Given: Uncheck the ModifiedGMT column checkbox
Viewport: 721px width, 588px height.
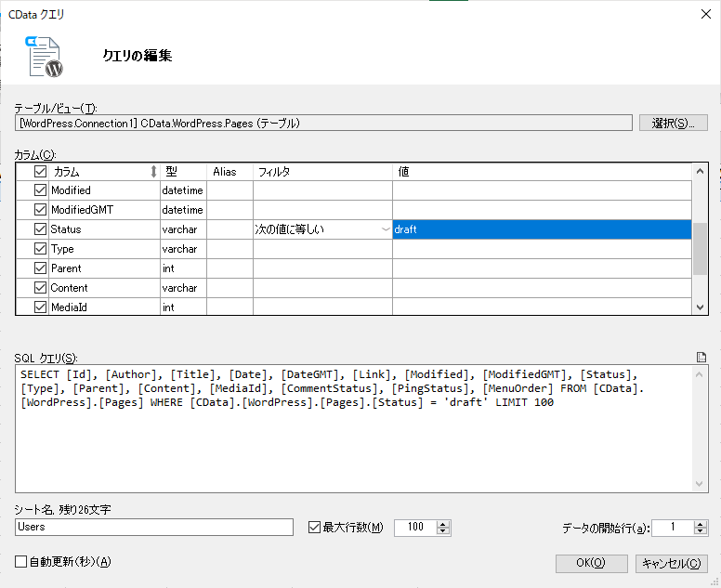Looking at the screenshot, I should 41,210.
